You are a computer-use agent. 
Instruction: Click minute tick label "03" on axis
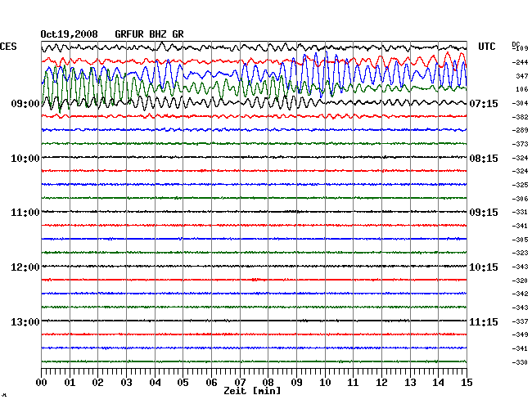tap(126, 383)
